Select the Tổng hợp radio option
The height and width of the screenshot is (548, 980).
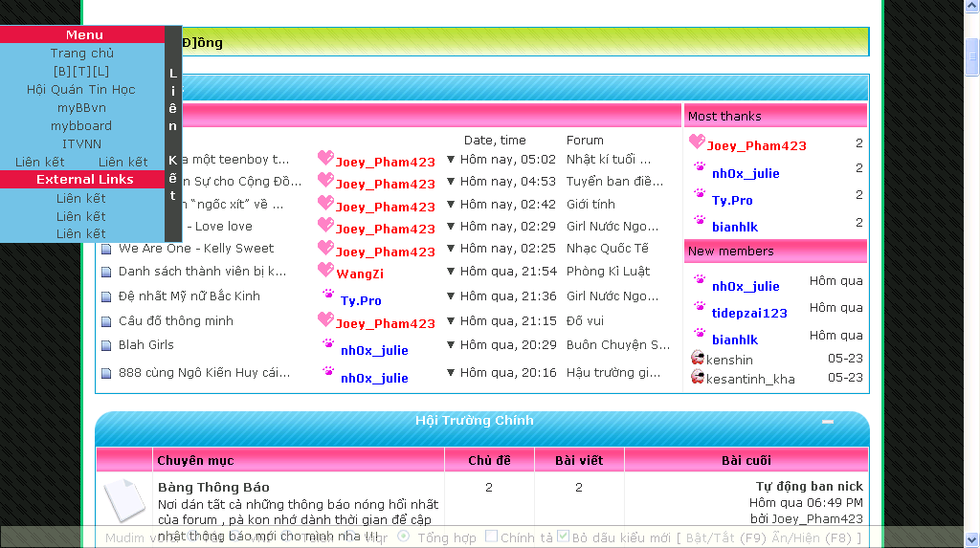(403, 537)
